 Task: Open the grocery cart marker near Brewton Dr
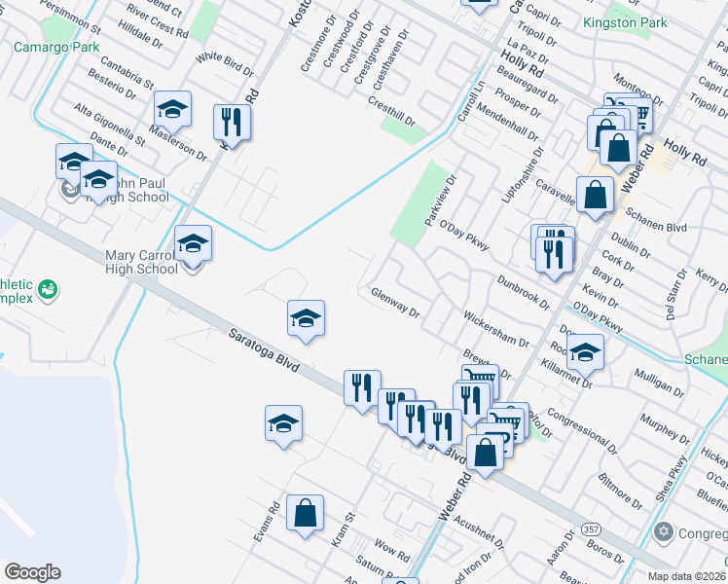[x=481, y=374]
